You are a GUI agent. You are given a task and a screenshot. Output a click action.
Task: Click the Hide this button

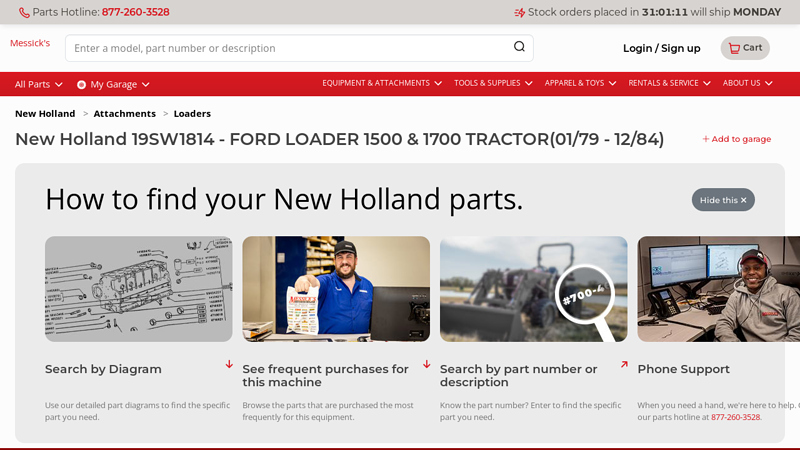tap(723, 200)
